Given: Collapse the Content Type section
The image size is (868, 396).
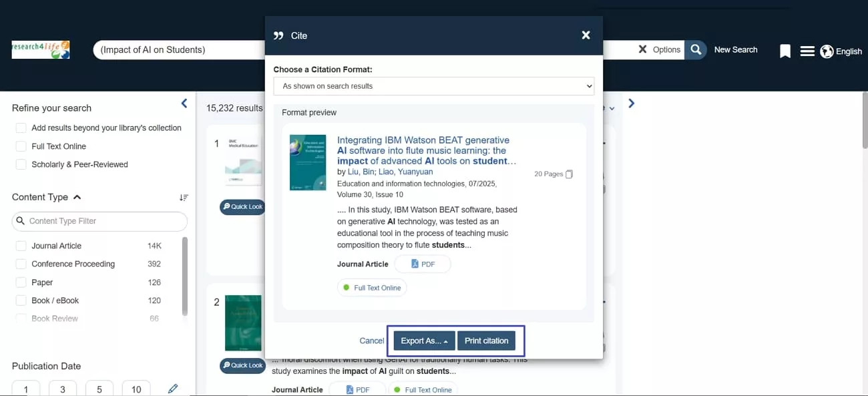Looking at the screenshot, I should 77,197.
